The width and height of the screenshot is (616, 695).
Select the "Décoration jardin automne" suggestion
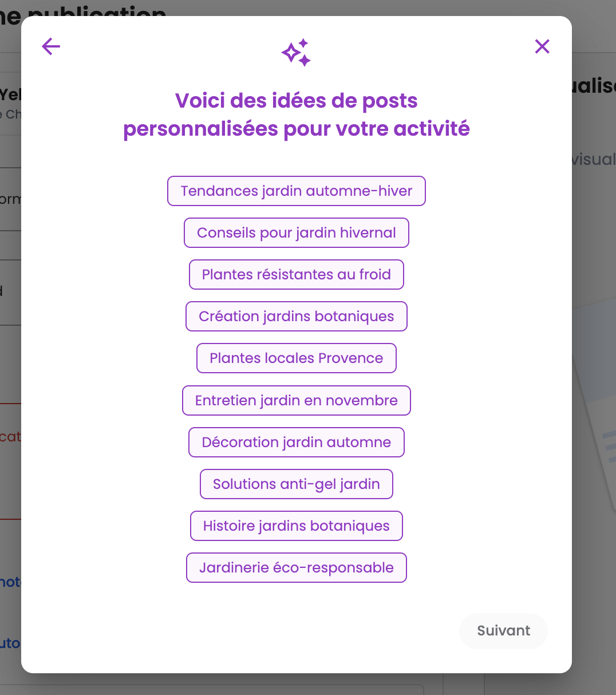[297, 443]
